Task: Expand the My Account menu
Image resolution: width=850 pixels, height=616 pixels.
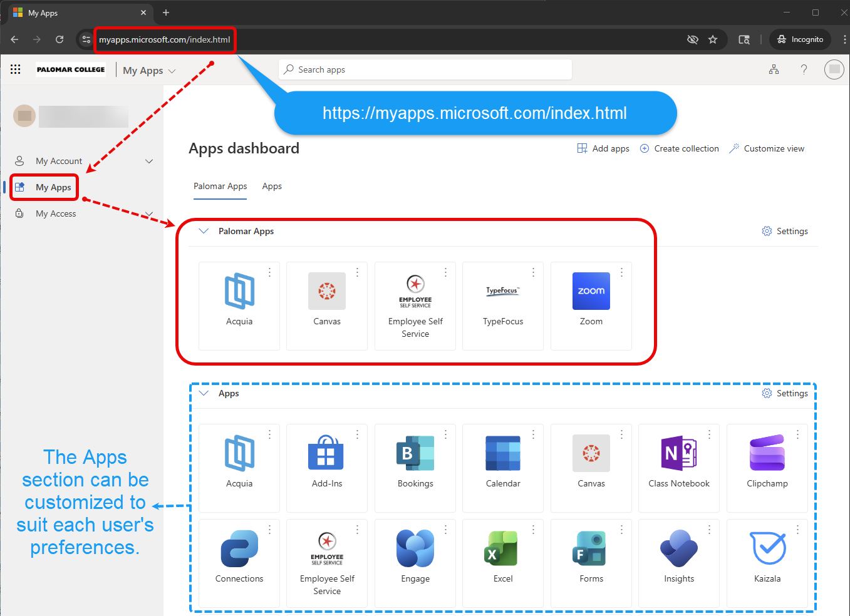Action: tap(149, 162)
